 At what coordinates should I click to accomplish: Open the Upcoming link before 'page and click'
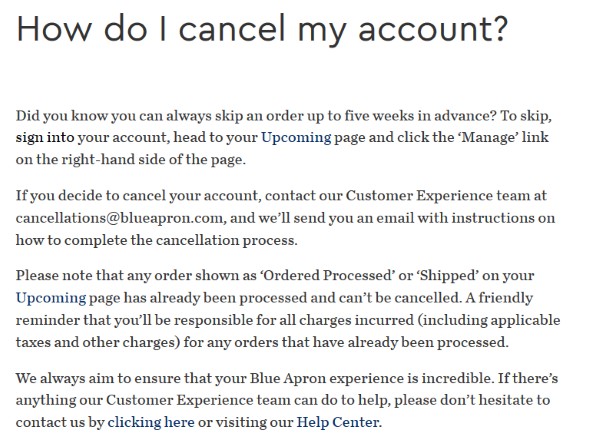point(296,137)
